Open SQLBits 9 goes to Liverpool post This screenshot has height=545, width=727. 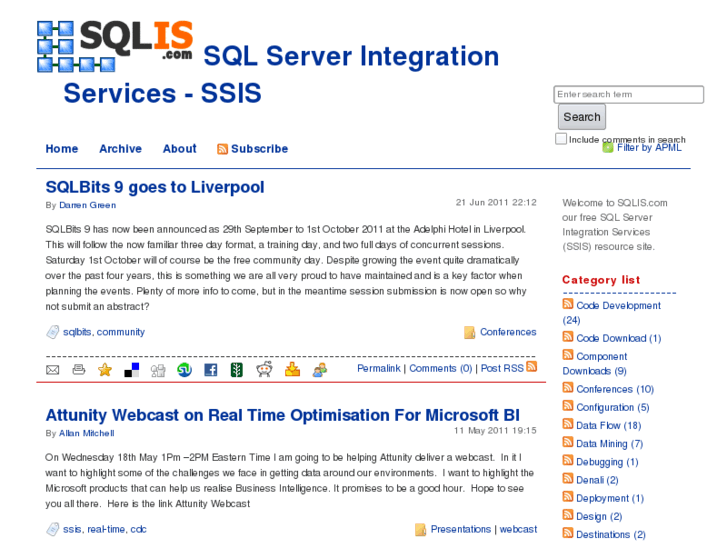(x=155, y=187)
